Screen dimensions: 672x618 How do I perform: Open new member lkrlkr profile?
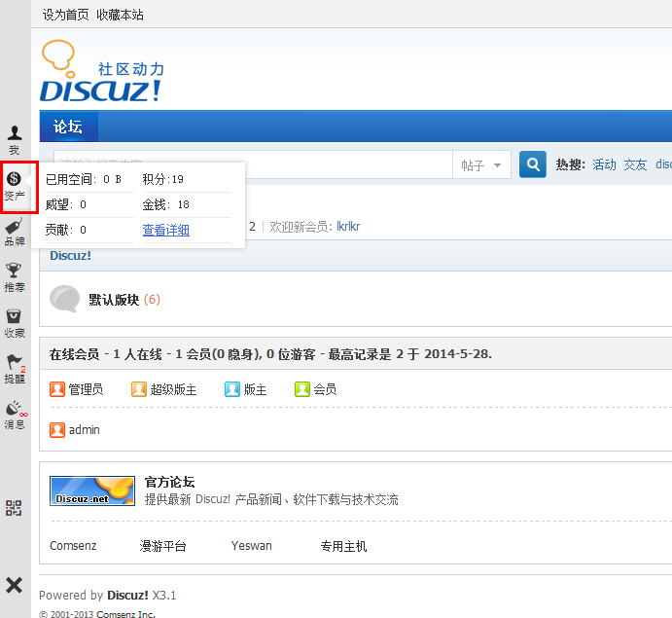click(x=348, y=226)
